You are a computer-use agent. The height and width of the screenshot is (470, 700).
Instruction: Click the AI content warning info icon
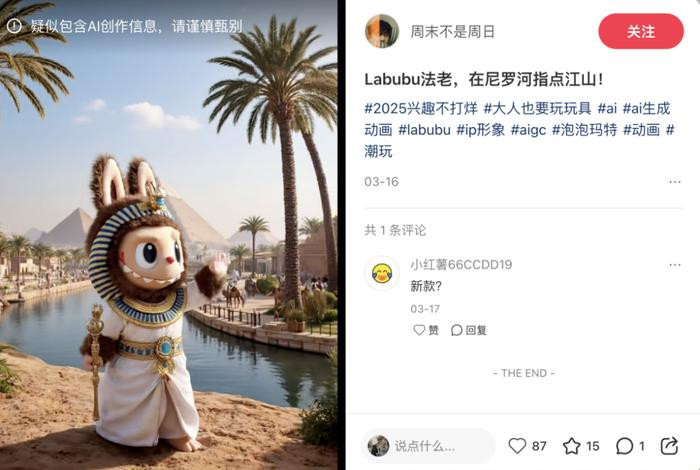pyautogui.click(x=14, y=25)
